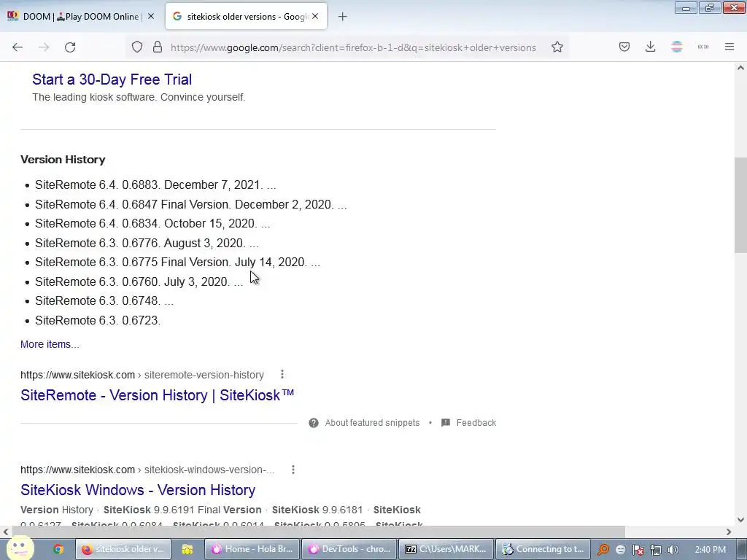This screenshot has height=560, width=747.
Task: Click 'SiteRemote 6.4. 0.6834. October 15, 2020' item
Action: point(152,223)
